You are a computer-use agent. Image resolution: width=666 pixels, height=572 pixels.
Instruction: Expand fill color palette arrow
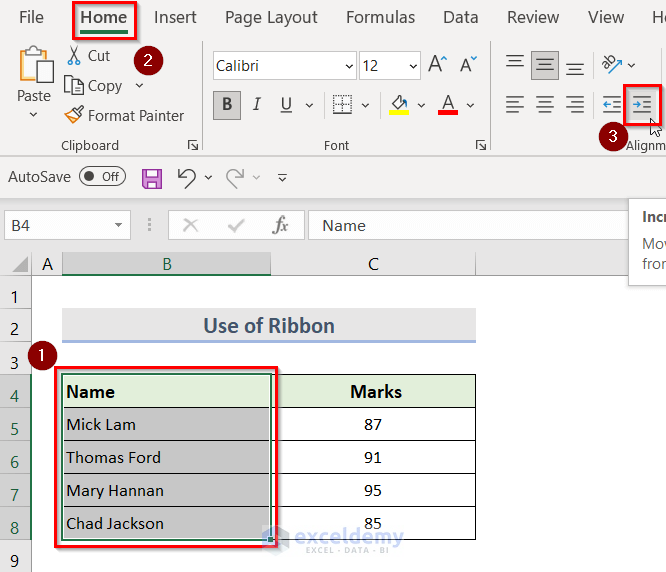click(421, 105)
